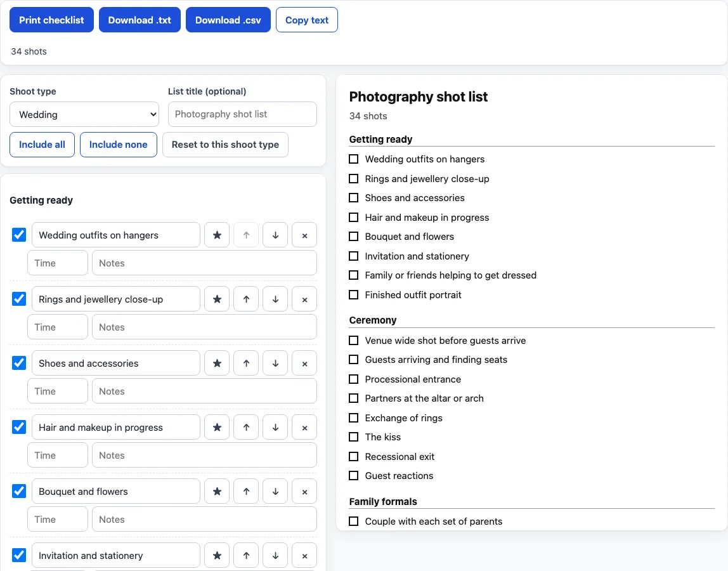Move Rings and jewellery close-up down
This screenshot has height=571, width=728.
pos(275,299)
